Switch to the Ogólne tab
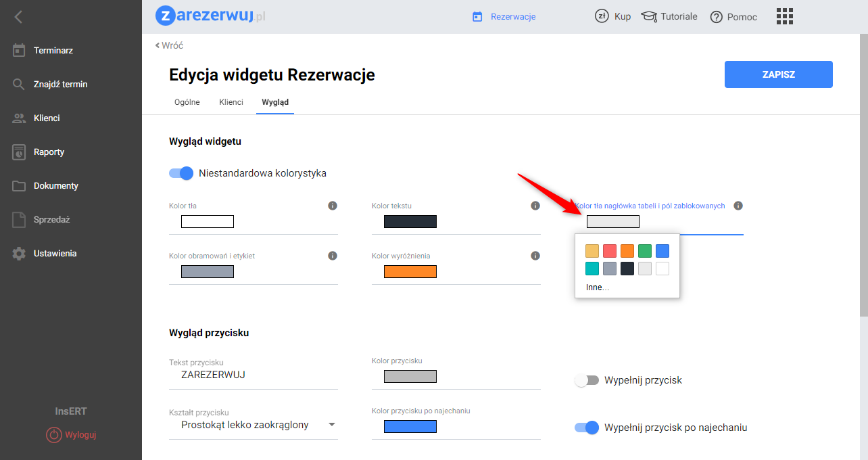868x460 pixels. 187,102
